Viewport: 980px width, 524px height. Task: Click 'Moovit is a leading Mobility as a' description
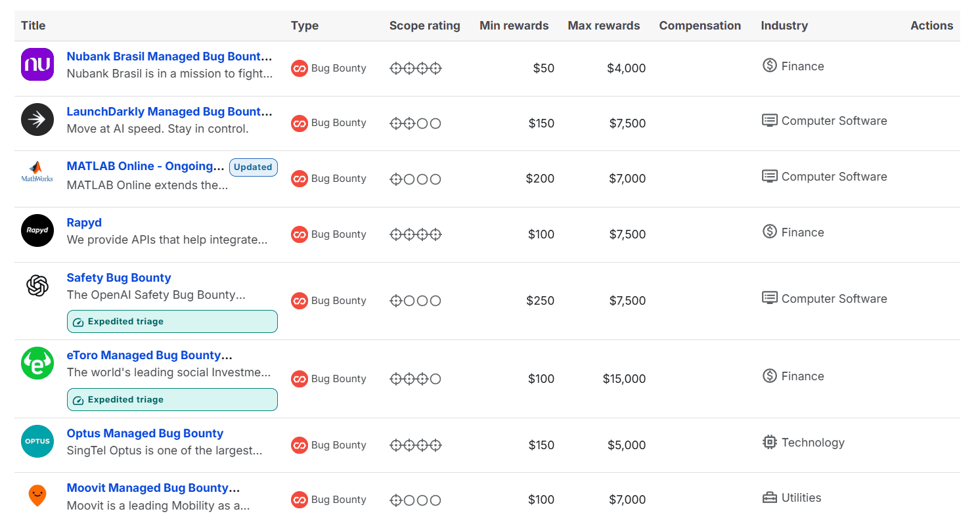tap(158, 506)
